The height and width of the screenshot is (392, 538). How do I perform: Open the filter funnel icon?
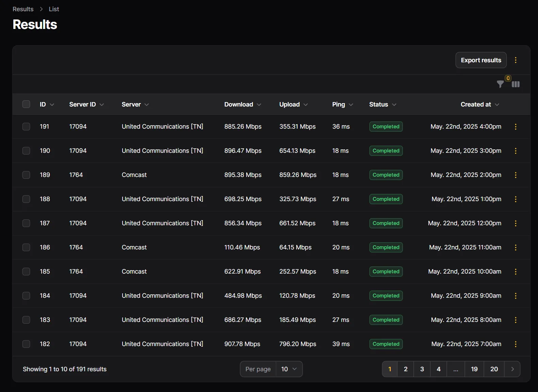tap(500, 84)
